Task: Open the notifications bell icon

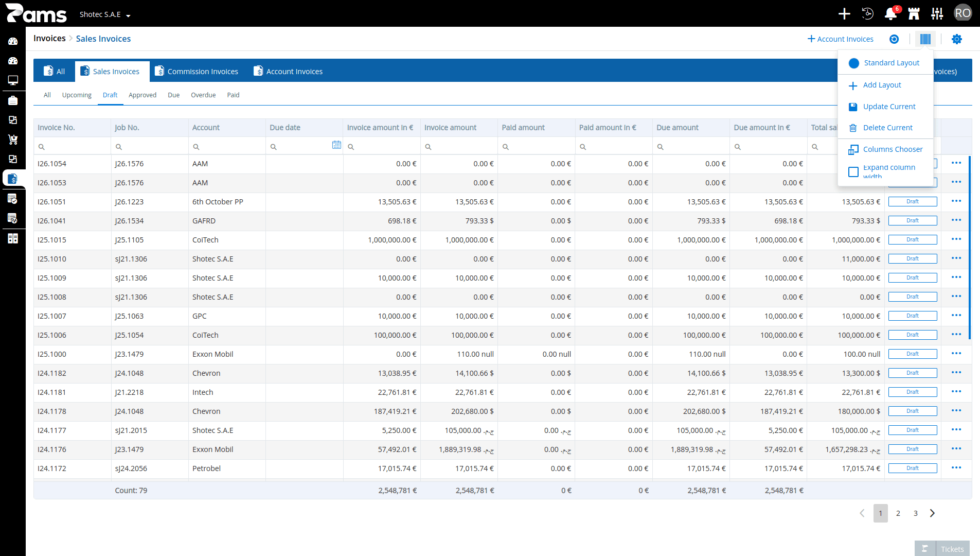Action: [890, 14]
